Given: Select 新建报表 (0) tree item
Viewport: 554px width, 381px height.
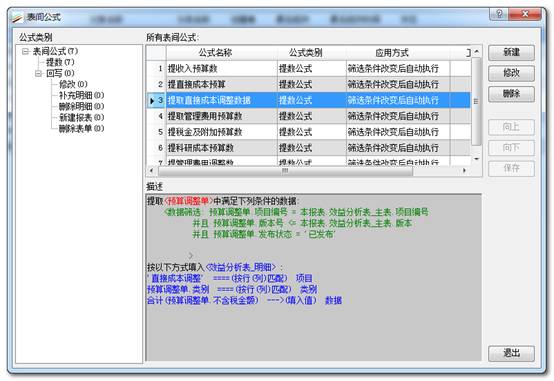Looking at the screenshot, I should click(82, 117).
